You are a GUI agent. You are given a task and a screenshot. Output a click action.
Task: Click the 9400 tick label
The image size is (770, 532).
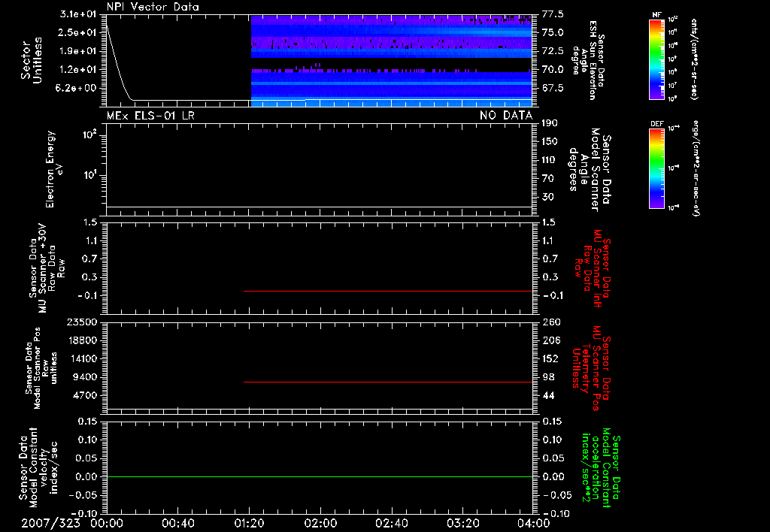click(85, 377)
